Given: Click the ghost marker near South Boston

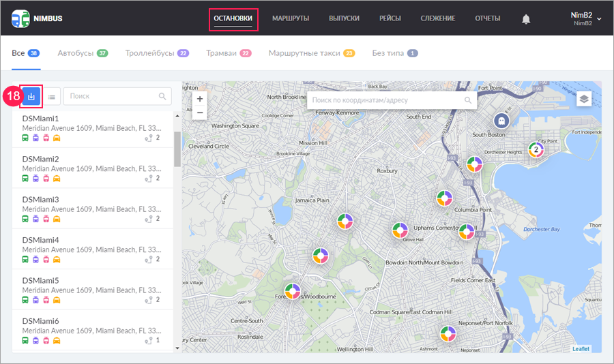Looking at the screenshot, I should [502, 121].
